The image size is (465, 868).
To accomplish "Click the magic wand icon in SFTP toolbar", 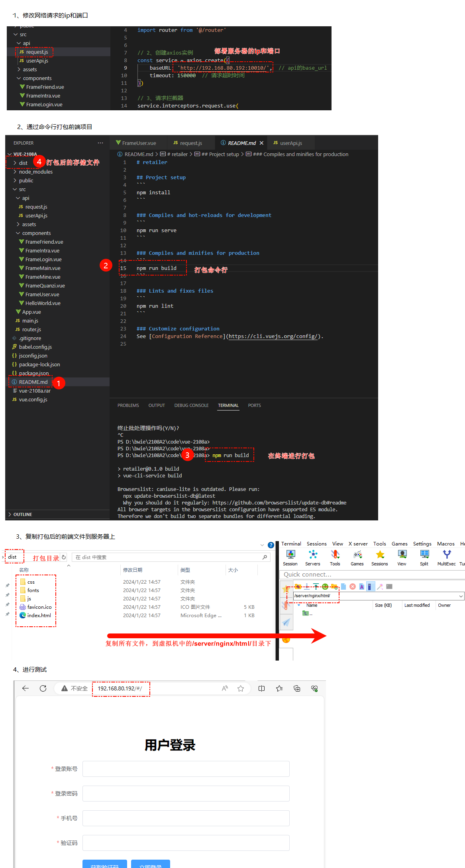I will coord(380,586).
